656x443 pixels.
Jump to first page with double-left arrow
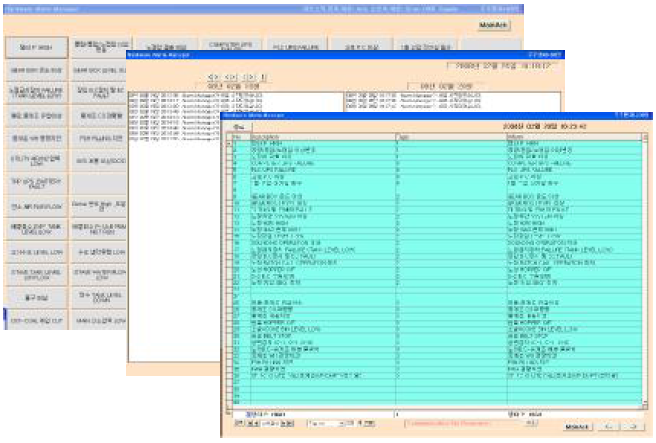[214, 77]
